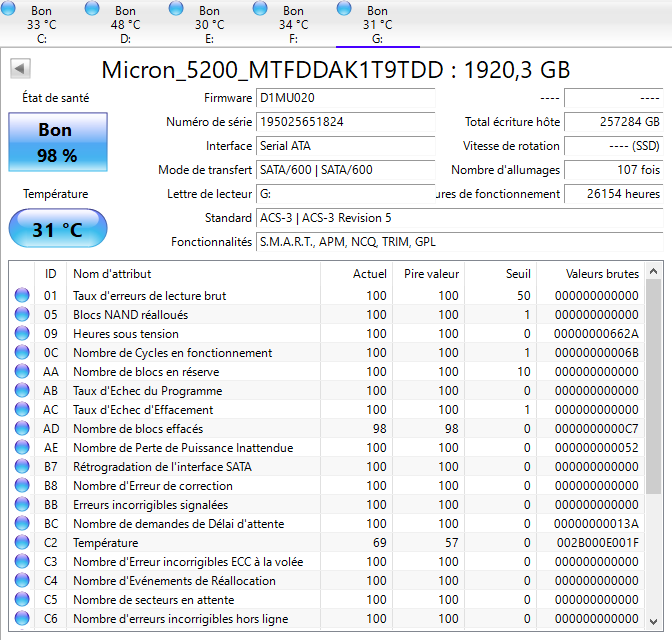The height and width of the screenshot is (640, 672).
Task: Click the status icon of attribute B7
Action: pos(22,466)
